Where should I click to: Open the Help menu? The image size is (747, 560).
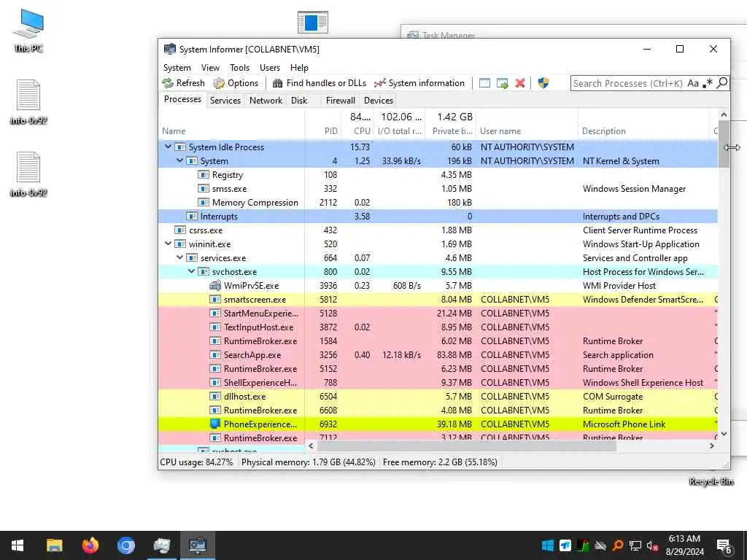[299, 68]
